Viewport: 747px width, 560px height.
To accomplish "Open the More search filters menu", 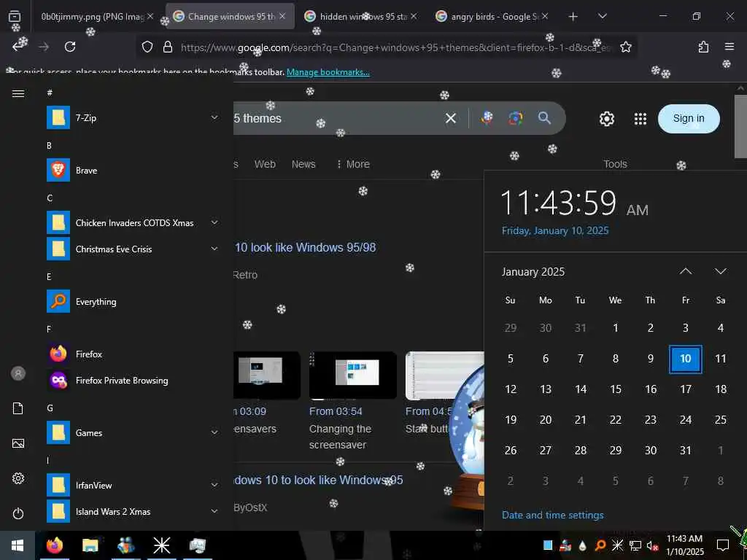I will click(x=353, y=164).
